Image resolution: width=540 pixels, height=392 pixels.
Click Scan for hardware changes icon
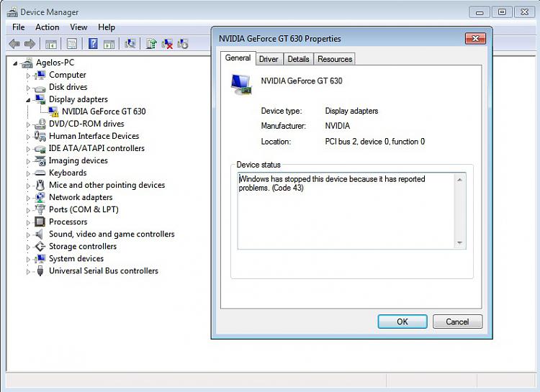pyautogui.click(x=130, y=44)
